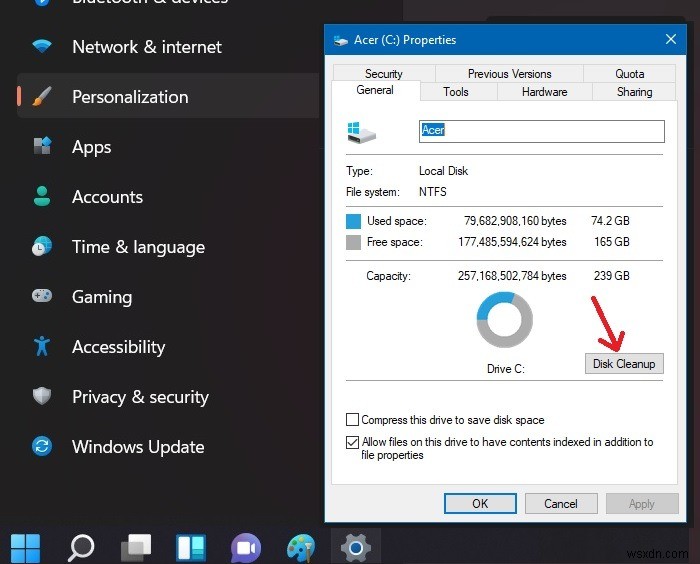
Task: Open Time & language globe icon
Action: coord(42,246)
